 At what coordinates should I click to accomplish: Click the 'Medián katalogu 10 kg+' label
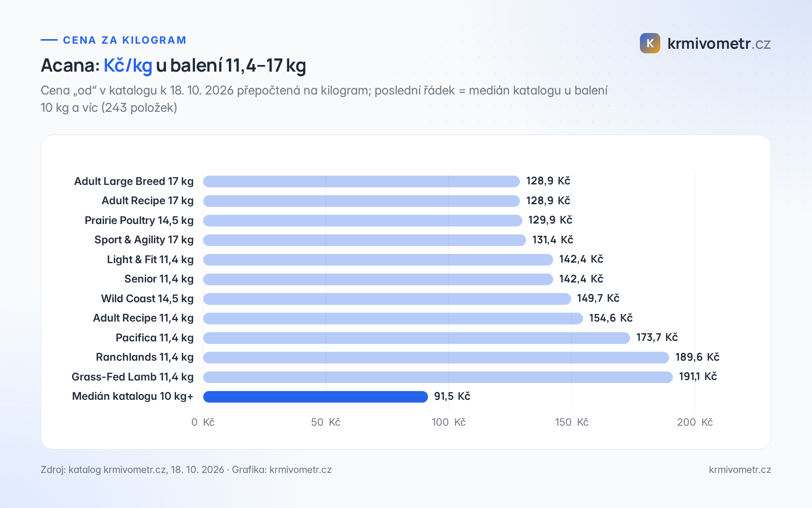click(133, 396)
